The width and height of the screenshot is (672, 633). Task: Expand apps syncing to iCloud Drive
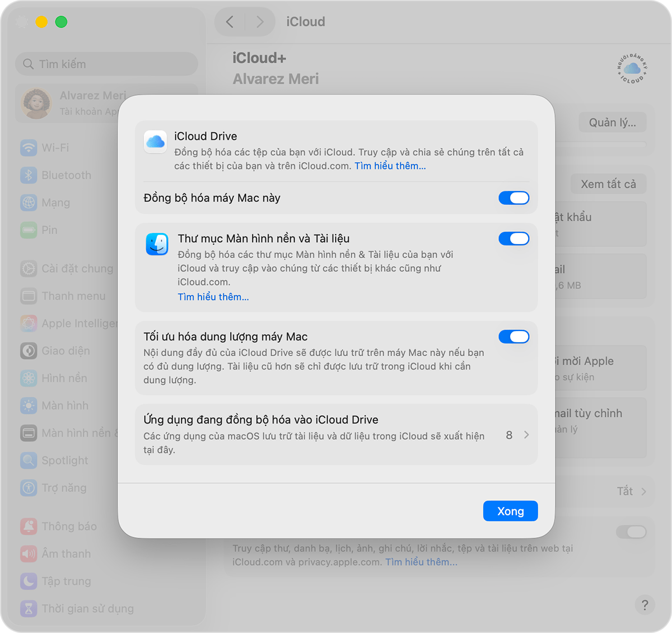(525, 434)
